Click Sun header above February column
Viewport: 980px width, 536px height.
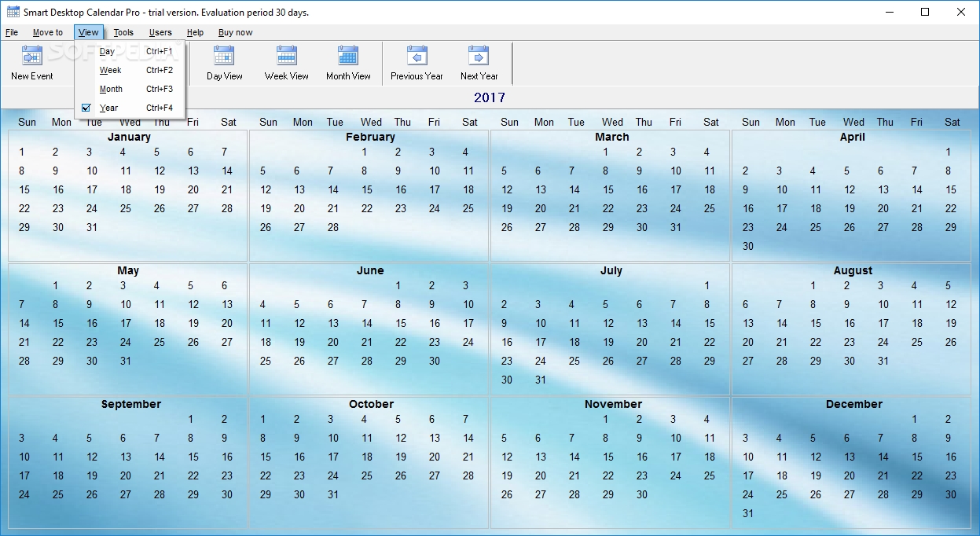(x=268, y=122)
